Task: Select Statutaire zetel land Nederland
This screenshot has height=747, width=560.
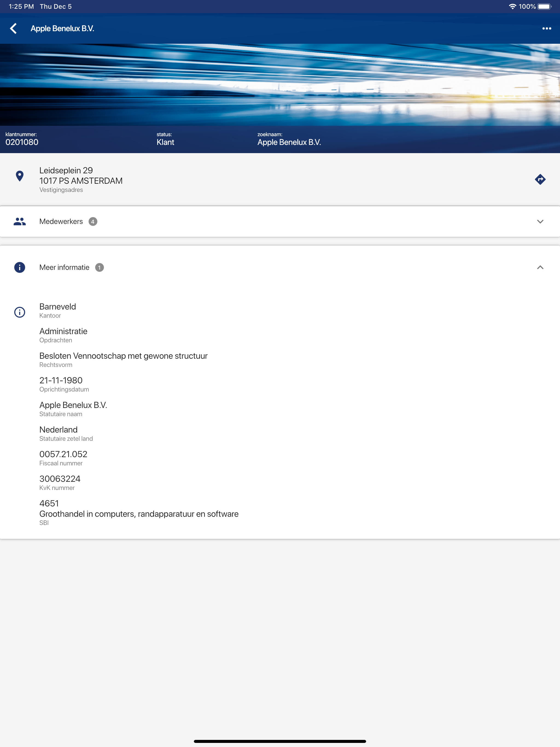Action: (59, 430)
